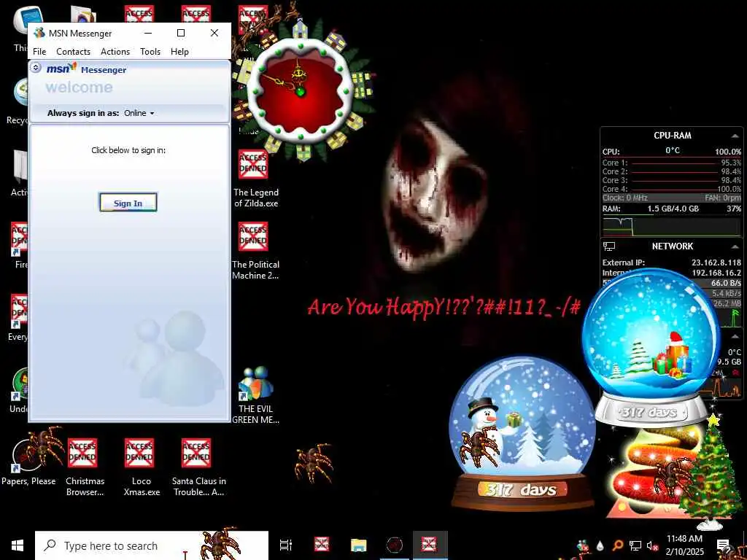Open the first Access Denied pinned taskbar app
The width and height of the screenshot is (747, 560).
(322, 544)
